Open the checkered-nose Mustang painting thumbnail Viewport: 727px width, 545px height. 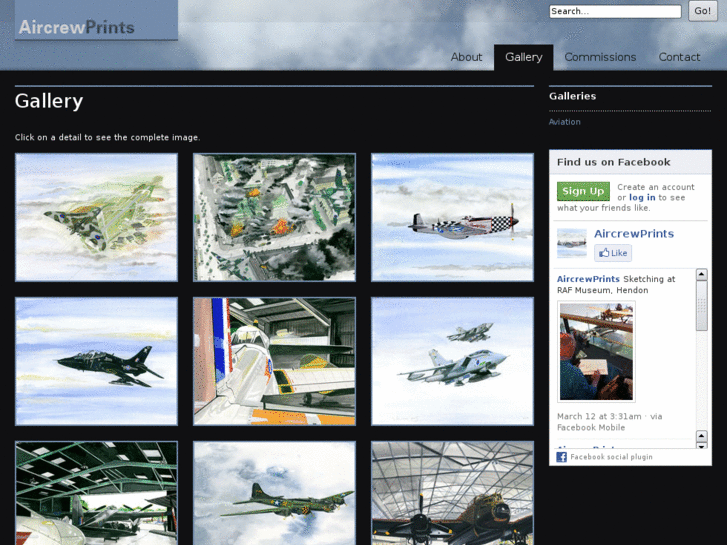(x=453, y=218)
